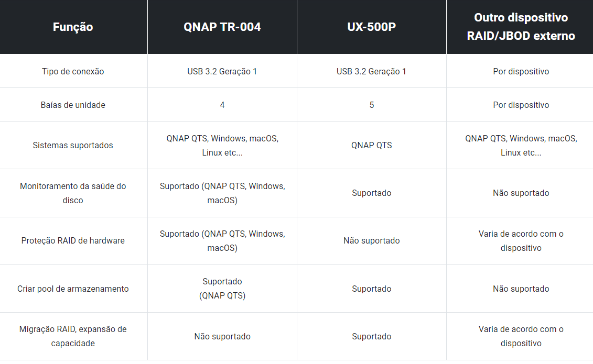Select TR-004's "Suportado (QNAP QTS)" storage pool cell
The image size is (593, 364).
(x=222, y=289)
